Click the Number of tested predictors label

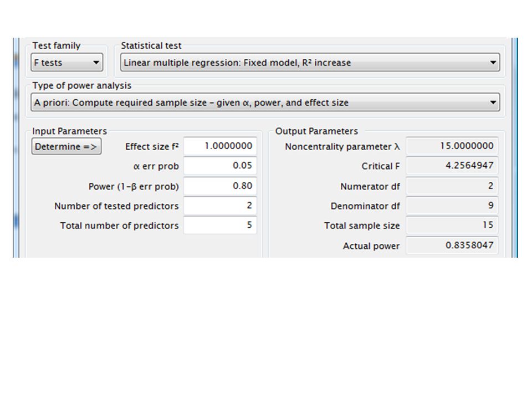pyautogui.click(x=116, y=206)
